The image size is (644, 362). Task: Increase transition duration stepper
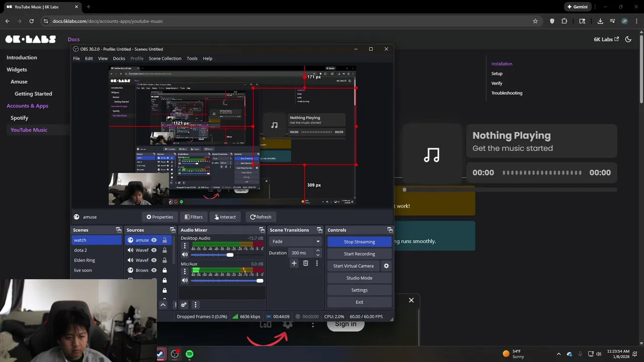[x=317, y=251]
